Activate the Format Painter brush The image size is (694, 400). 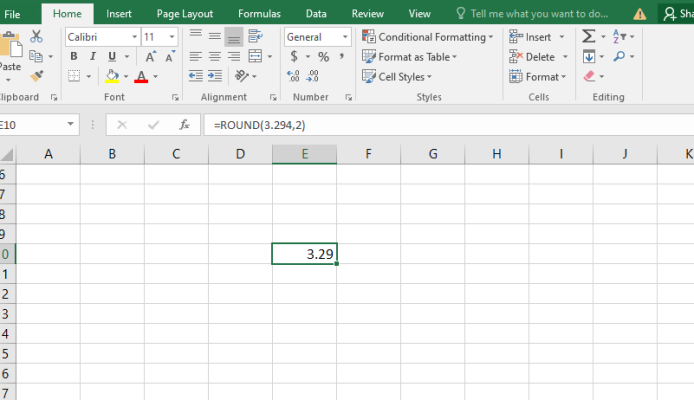point(36,76)
